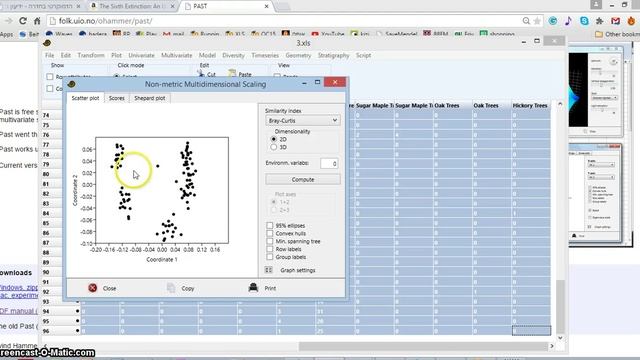The height and width of the screenshot is (360, 640).
Task: Open the Gmail extension icon
Action: click(x=616, y=21)
